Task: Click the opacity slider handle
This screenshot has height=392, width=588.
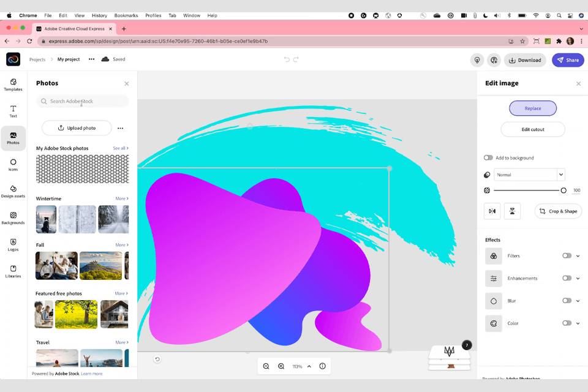Action: coord(563,190)
